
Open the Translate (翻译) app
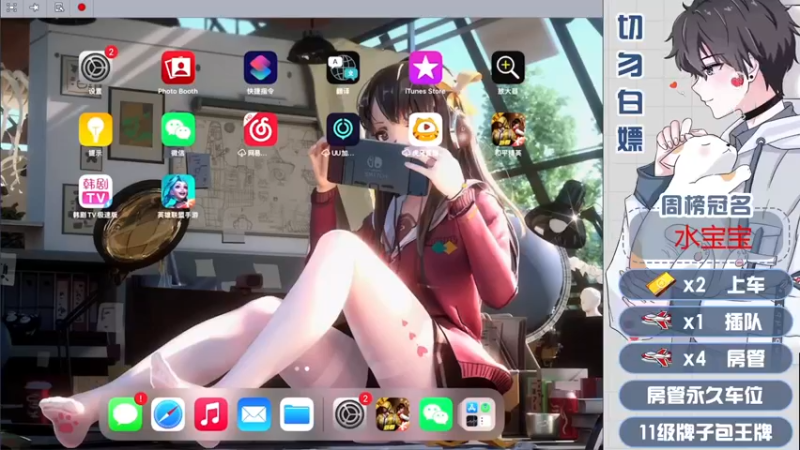coord(343,68)
